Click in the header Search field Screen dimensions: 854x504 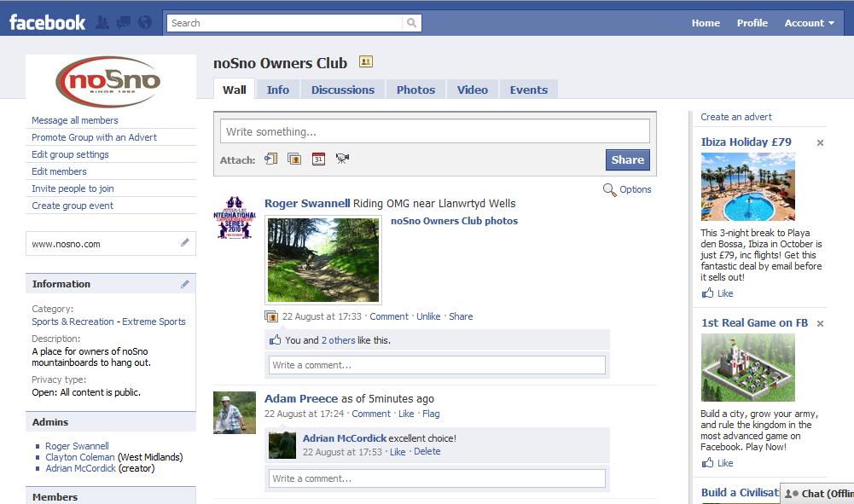[284, 23]
